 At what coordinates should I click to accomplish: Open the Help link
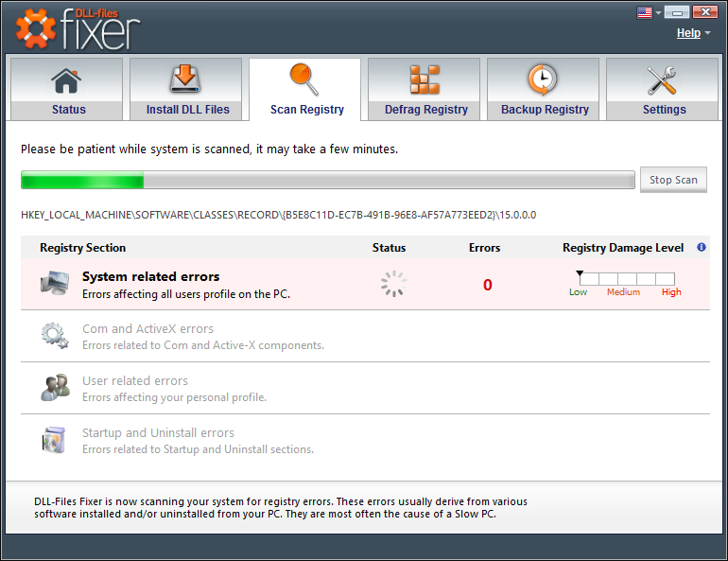(x=688, y=33)
